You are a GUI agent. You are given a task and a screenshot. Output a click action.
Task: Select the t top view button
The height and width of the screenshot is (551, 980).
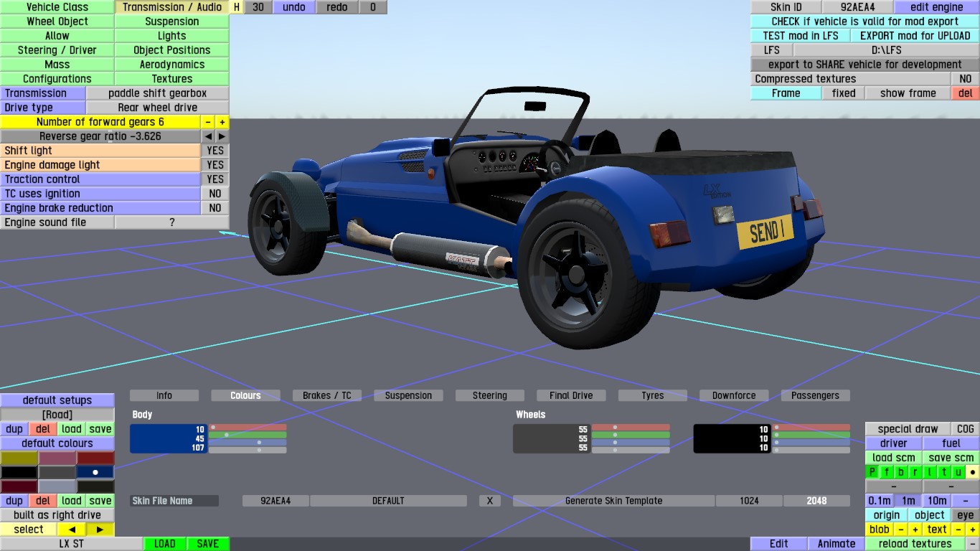pos(944,472)
